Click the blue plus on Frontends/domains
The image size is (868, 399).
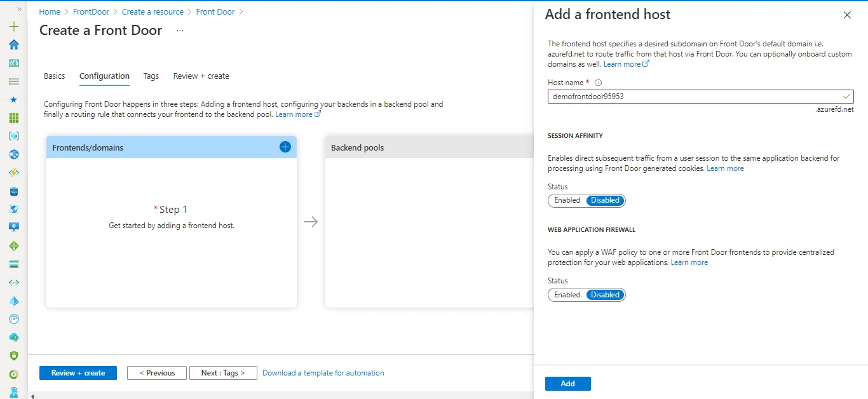[285, 147]
